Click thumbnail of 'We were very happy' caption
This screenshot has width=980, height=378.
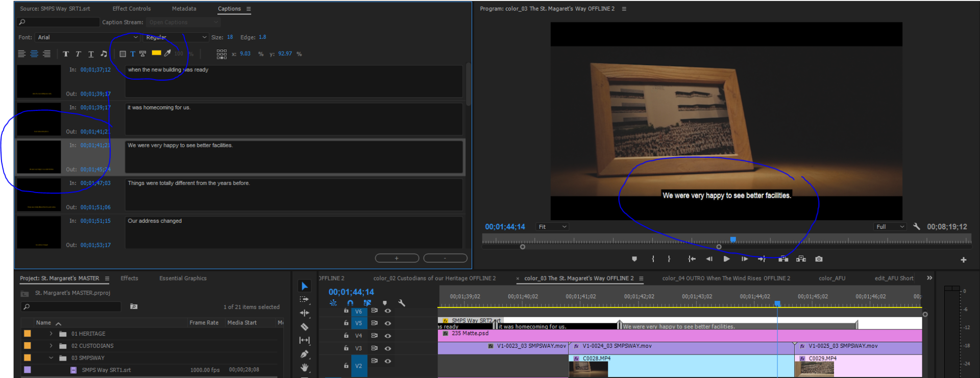[x=39, y=157]
